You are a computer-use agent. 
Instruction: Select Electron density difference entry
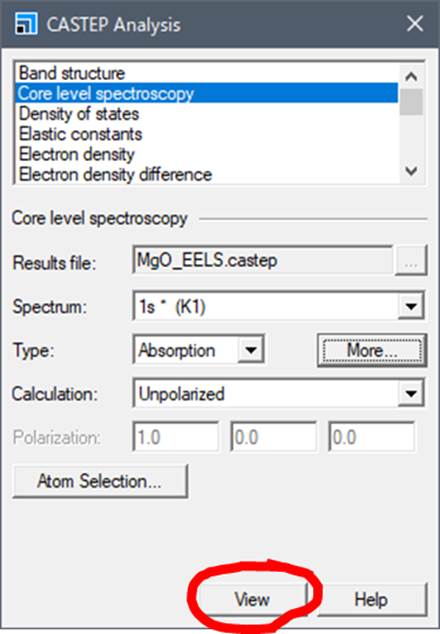click(x=207, y=174)
